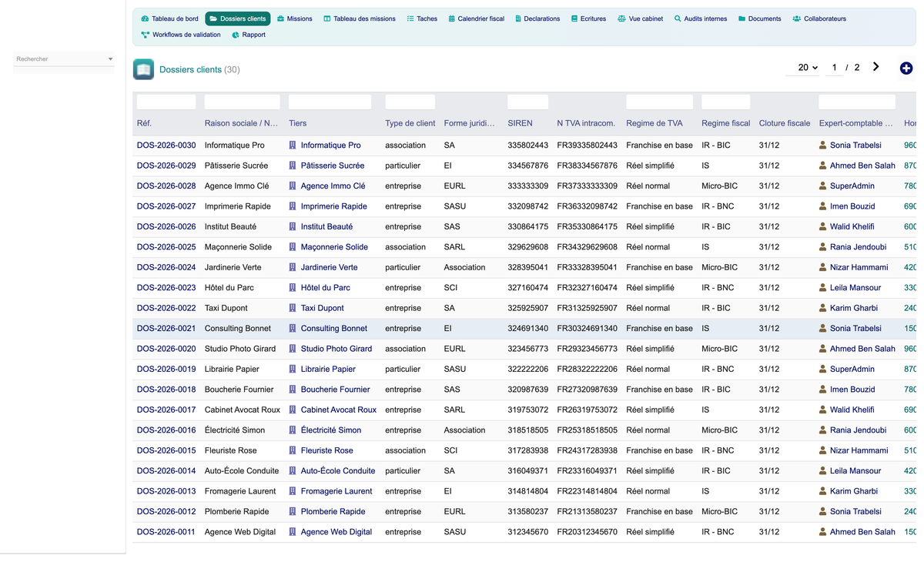Screen dimensions: 924x572
Task: Click user icon next to Rania Jendoubi, row DOS-2026-0025
Action: click(823, 247)
